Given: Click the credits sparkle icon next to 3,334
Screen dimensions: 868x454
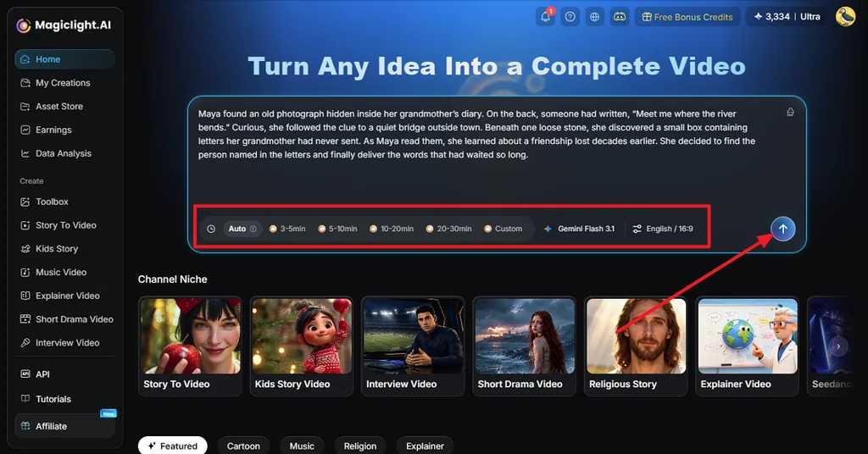Looking at the screenshot, I should tap(758, 17).
